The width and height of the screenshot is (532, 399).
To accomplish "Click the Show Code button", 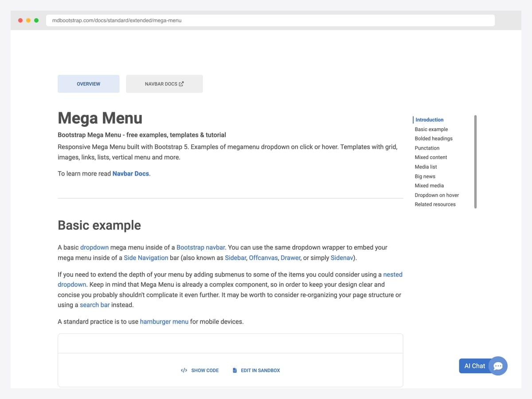I will 200,370.
